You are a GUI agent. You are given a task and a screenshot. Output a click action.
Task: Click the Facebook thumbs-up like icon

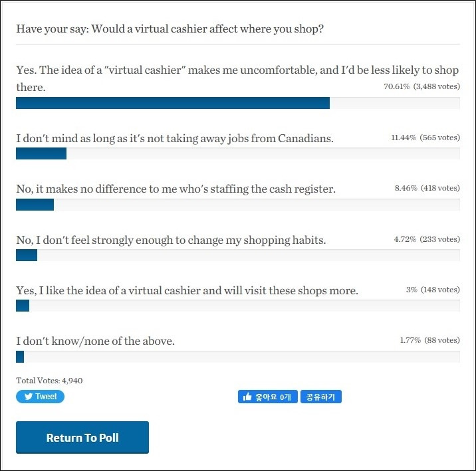click(x=248, y=397)
